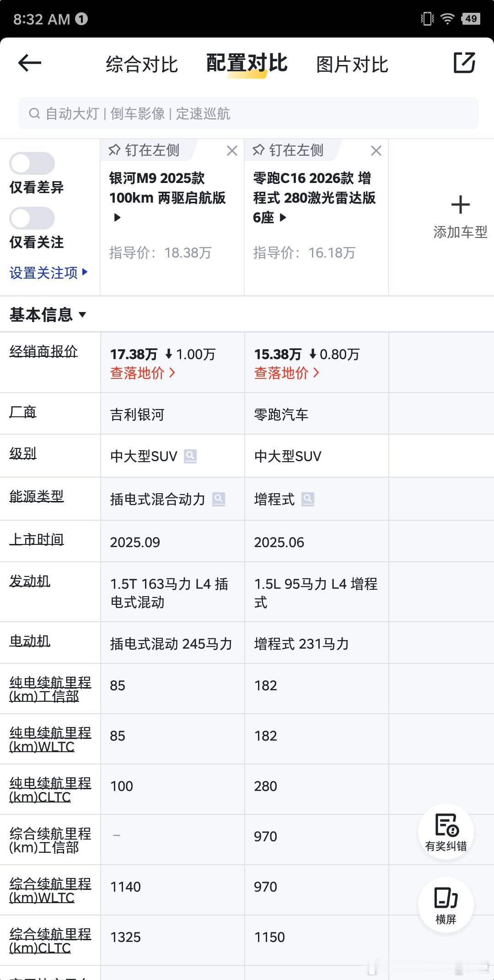Tap vibrate mode icon in status bar
Image resolution: width=494 pixels, height=980 pixels.
pyautogui.click(x=427, y=19)
